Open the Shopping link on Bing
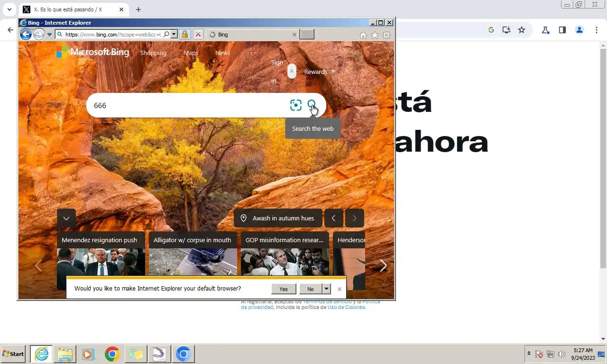 153,53
